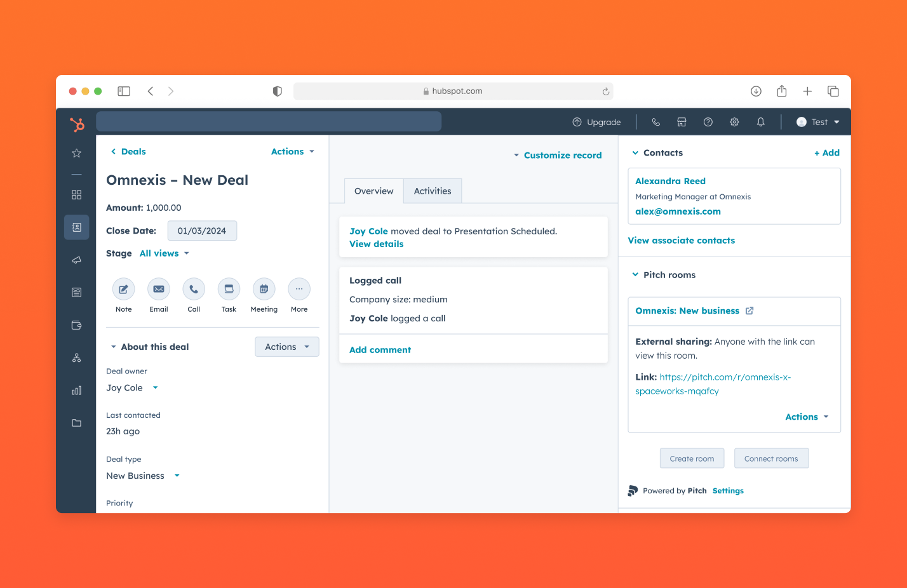Open Actions dropdown in About this deal
Viewport: 907px width, 588px height.
tap(287, 347)
